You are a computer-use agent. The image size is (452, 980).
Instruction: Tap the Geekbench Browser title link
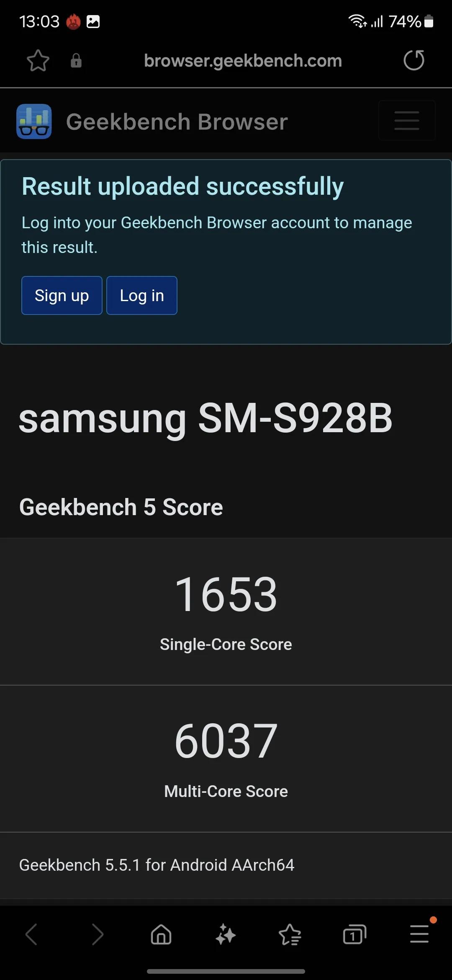coord(177,122)
